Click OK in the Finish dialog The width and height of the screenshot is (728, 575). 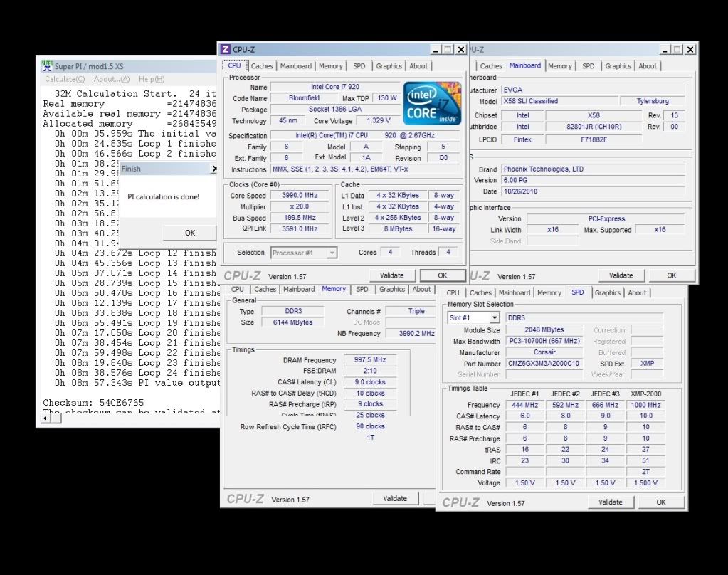pos(190,233)
